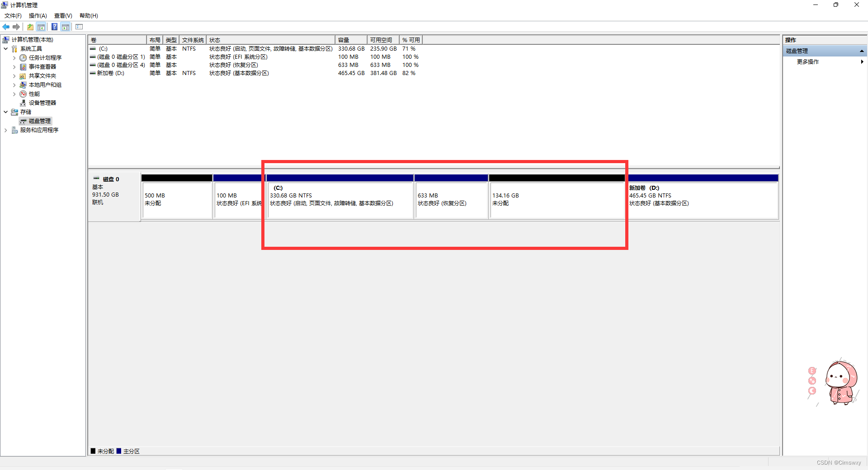Expand the 服务和应用程序 node

tap(5, 130)
